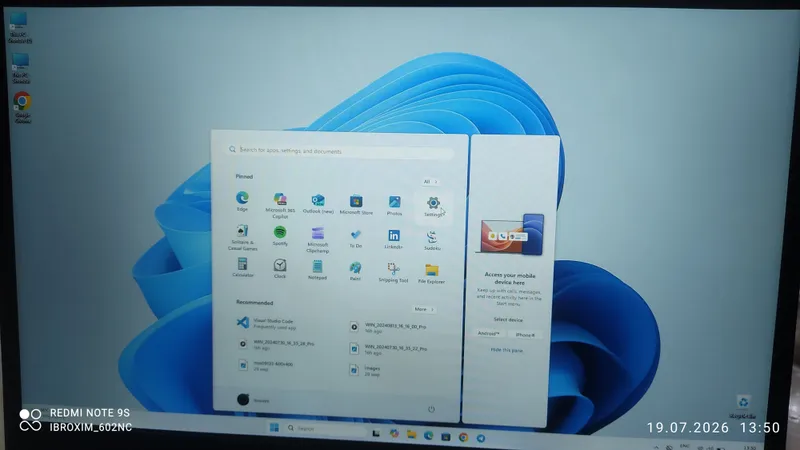The image size is (800, 450).
Task: Open Notepad from Pinned apps
Action: 317,270
